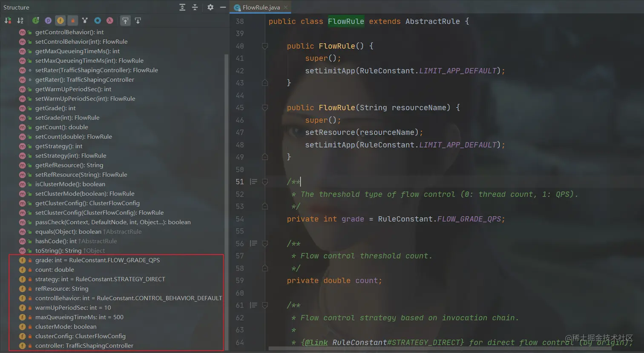The image size is (644, 353).
Task: Toggle Group Methods by Defining Type
Action: (36, 20)
